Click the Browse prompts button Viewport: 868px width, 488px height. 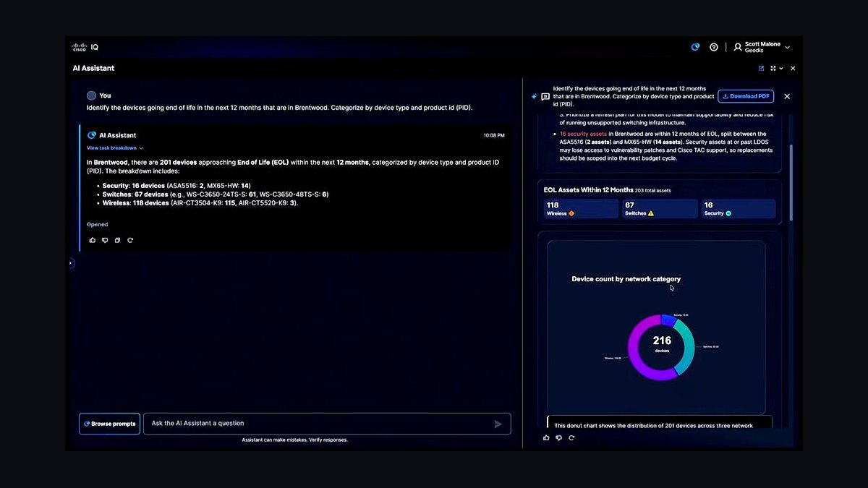(110, 424)
